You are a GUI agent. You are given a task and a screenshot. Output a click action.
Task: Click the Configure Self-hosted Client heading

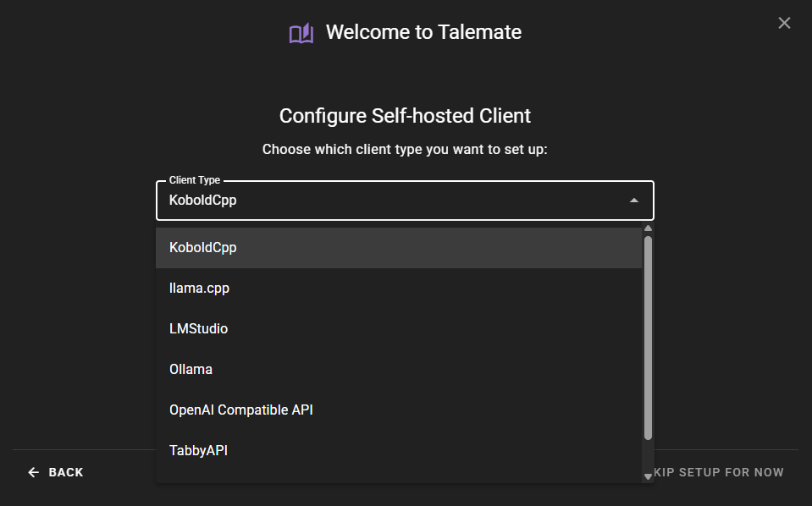click(x=405, y=116)
